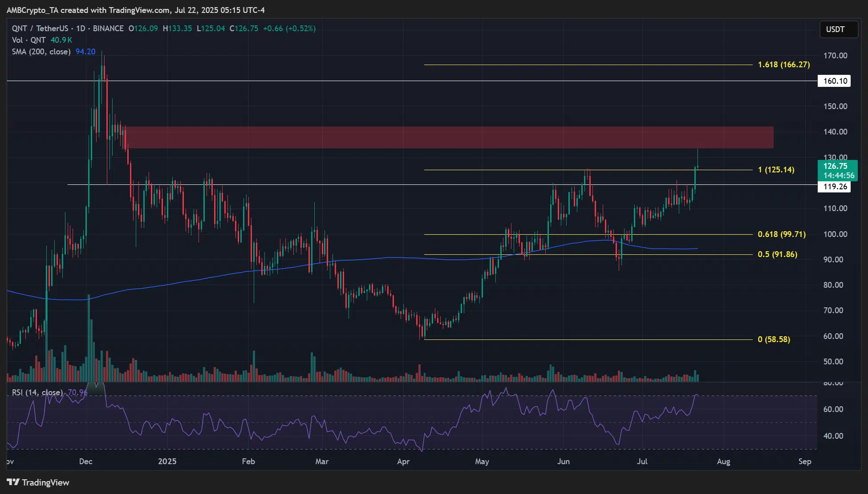Click the 0.618 (99.71) Fibonacci level label
The width and height of the screenshot is (868, 494).
(x=782, y=234)
